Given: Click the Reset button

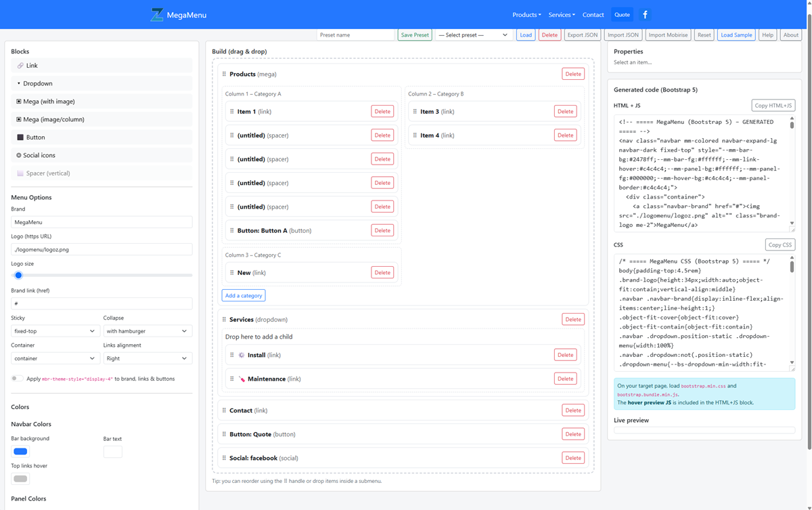Looking at the screenshot, I should click(704, 35).
